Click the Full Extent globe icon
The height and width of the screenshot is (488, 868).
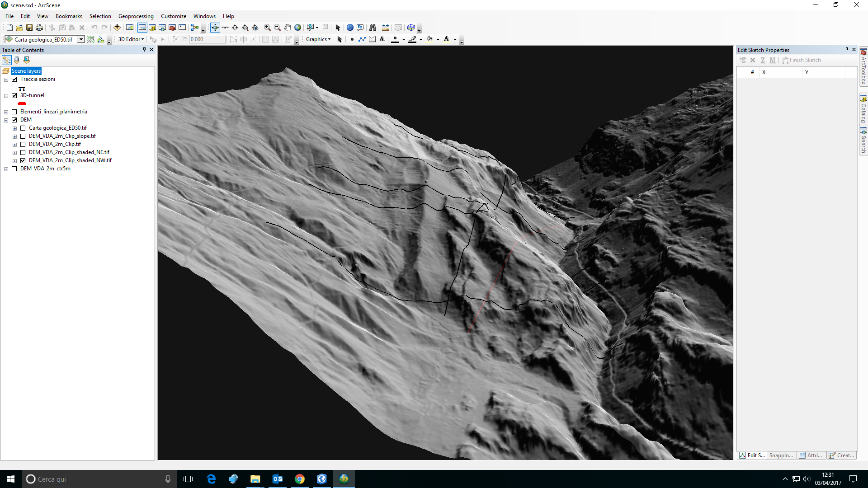point(297,27)
